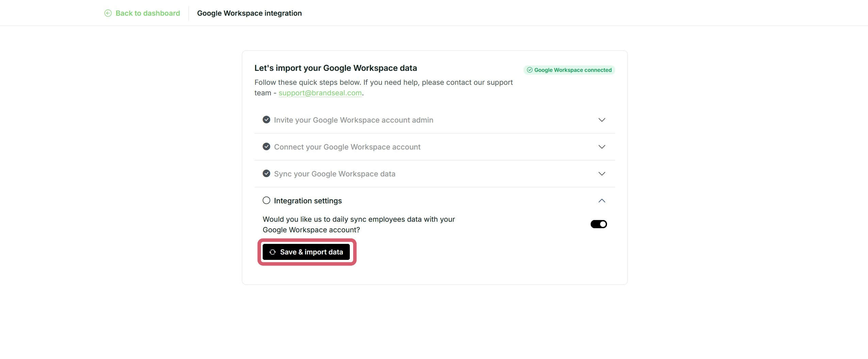Click the checkmark icon on Sync data step
Image resolution: width=868 pixels, height=359 pixels.
click(266, 174)
